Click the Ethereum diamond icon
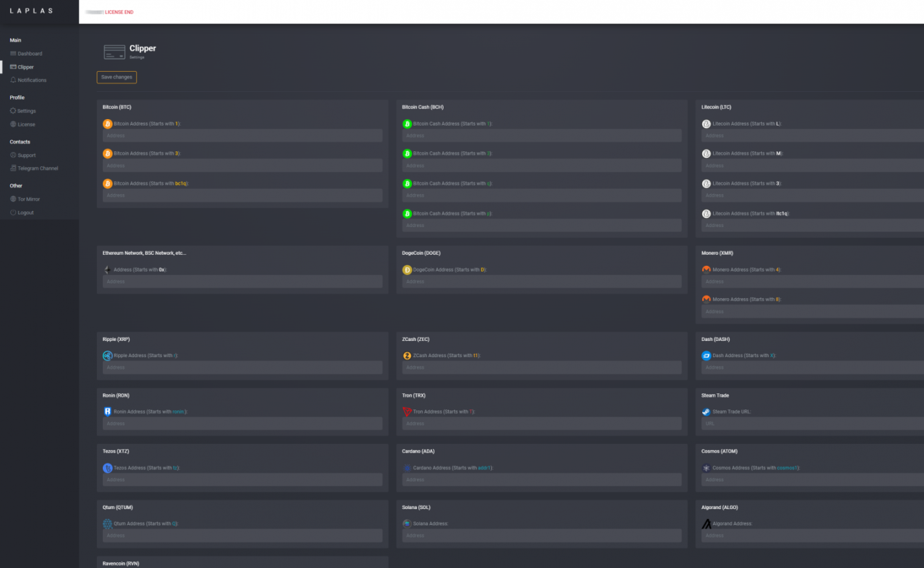924x568 pixels. (107, 270)
